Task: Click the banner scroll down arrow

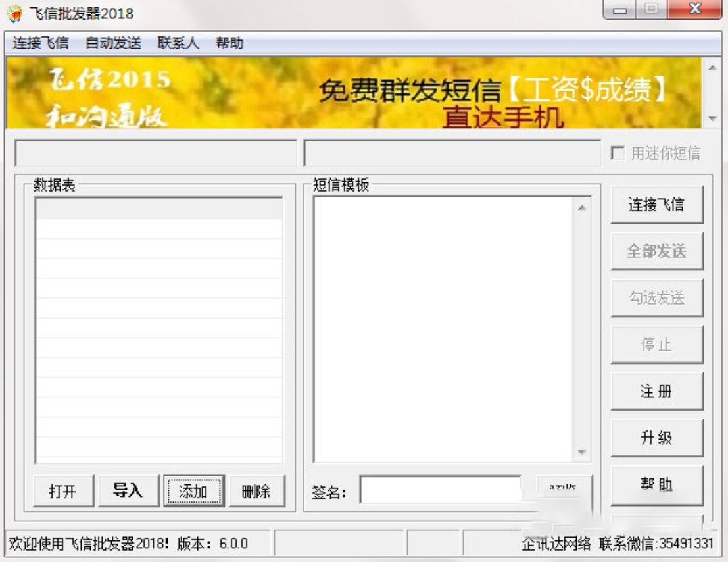Action: (x=712, y=119)
